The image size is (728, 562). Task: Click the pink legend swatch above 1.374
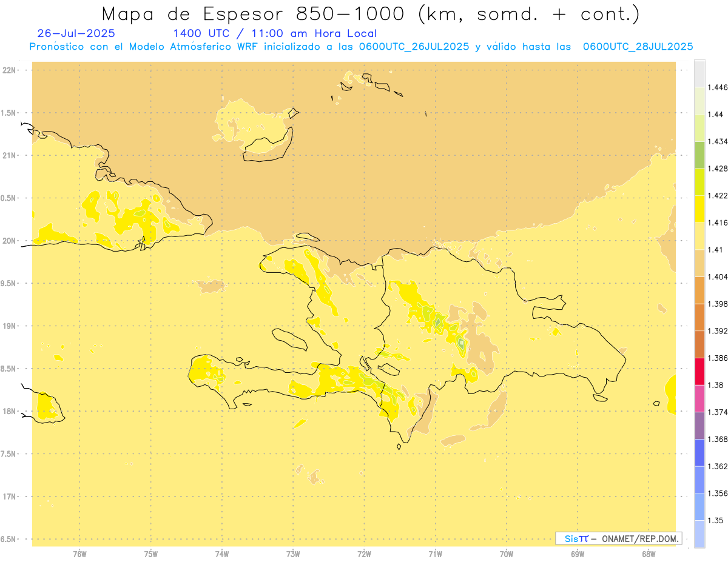tap(699, 398)
